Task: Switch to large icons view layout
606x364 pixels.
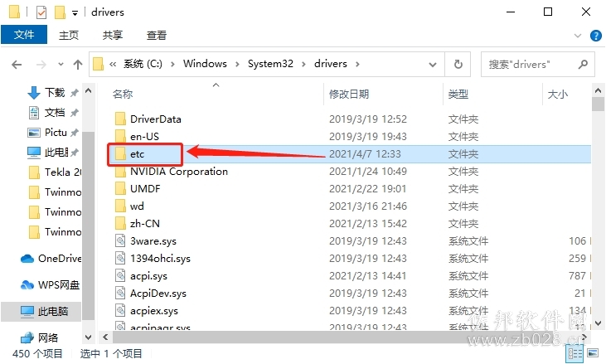Action: [593, 353]
